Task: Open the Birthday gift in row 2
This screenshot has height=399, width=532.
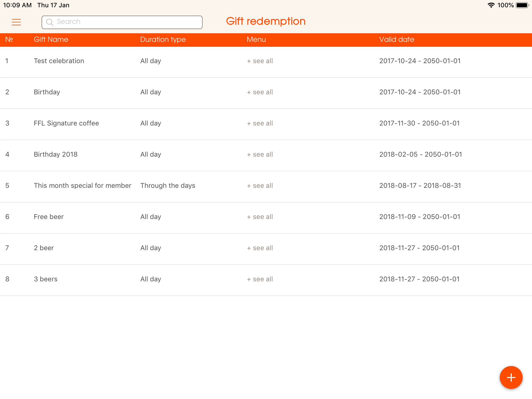Action: (x=47, y=92)
